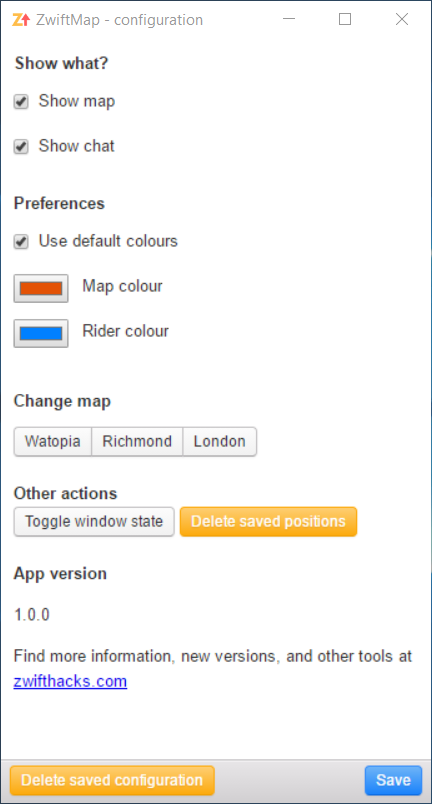The width and height of the screenshot is (432, 804).
Task: Toggle the Use default colours checkbox
Action: (21, 242)
